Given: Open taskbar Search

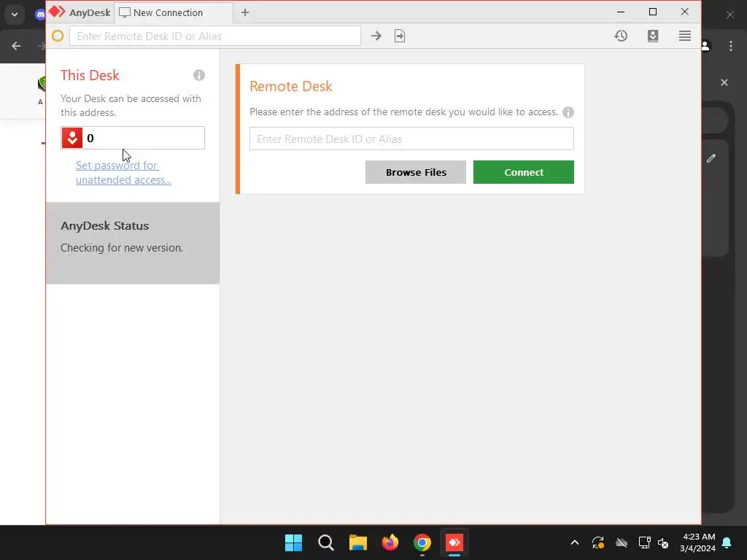Looking at the screenshot, I should [326, 542].
